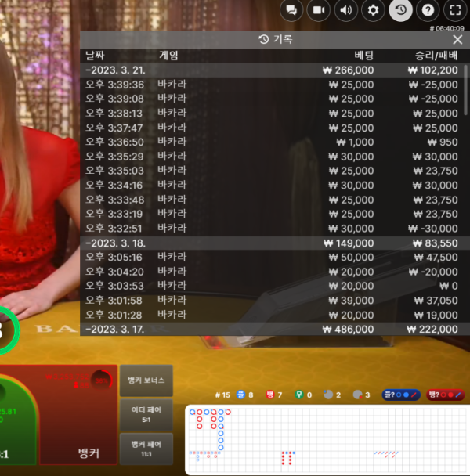Toggle the history clock icon
The image size is (470, 476).
click(x=400, y=10)
